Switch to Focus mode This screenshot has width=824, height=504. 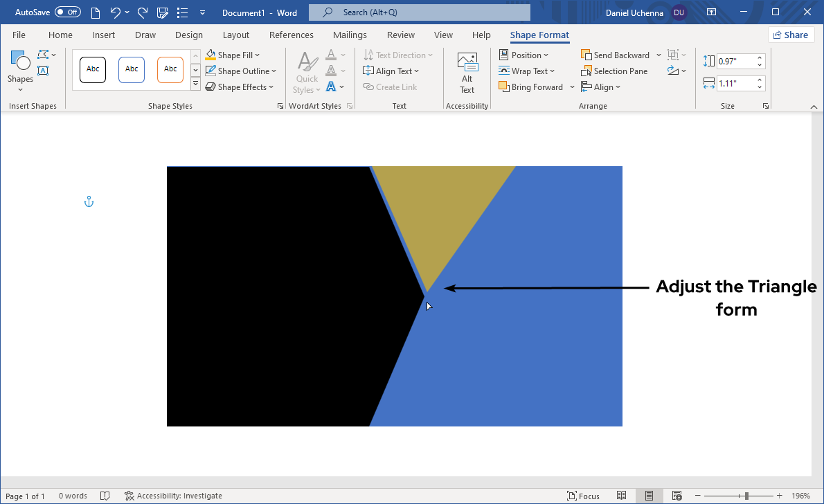[x=583, y=496]
